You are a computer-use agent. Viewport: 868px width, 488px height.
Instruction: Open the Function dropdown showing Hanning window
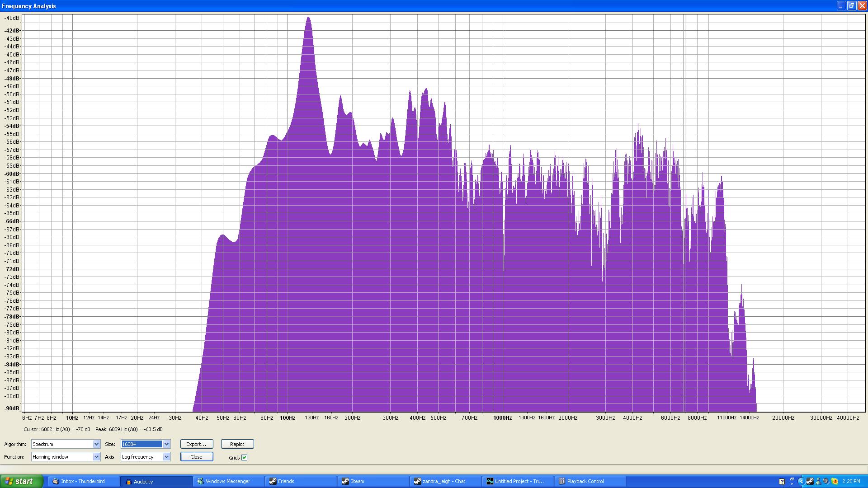coord(66,457)
